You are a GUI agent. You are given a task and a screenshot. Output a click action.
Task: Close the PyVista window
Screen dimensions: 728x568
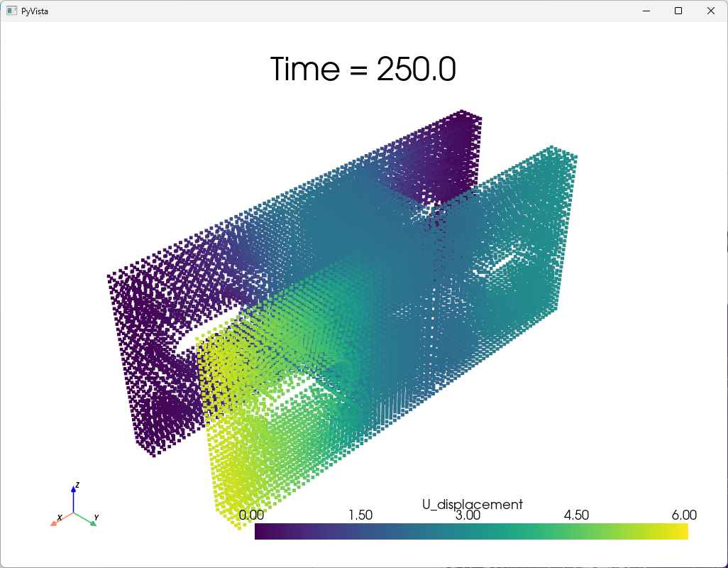pos(711,11)
